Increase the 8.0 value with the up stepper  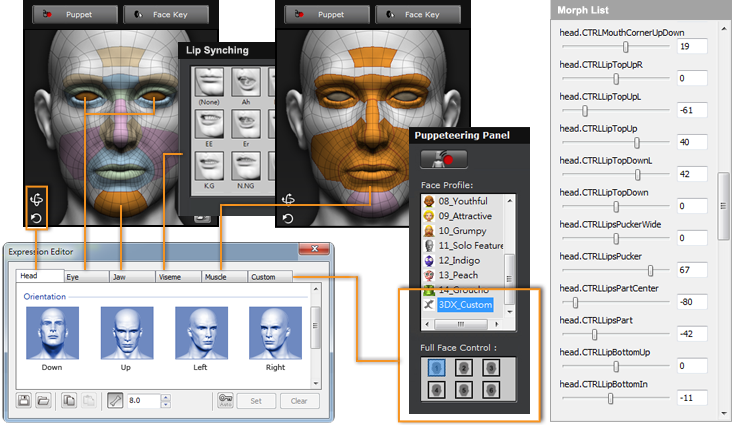(165, 397)
